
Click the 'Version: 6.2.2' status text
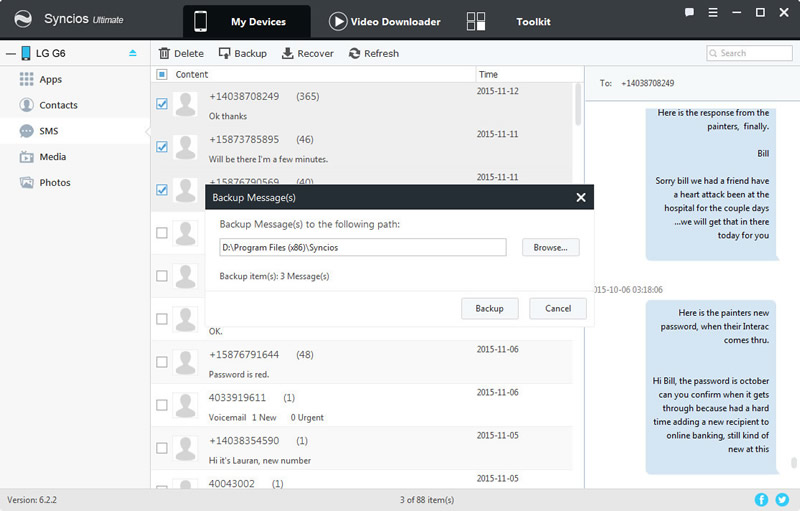point(32,500)
